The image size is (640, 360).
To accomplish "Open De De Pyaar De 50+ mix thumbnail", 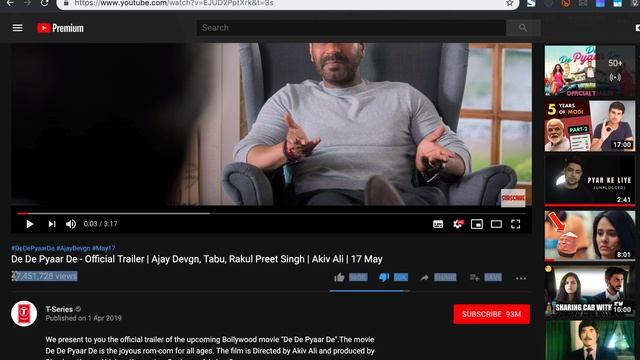I will (590, 71).
